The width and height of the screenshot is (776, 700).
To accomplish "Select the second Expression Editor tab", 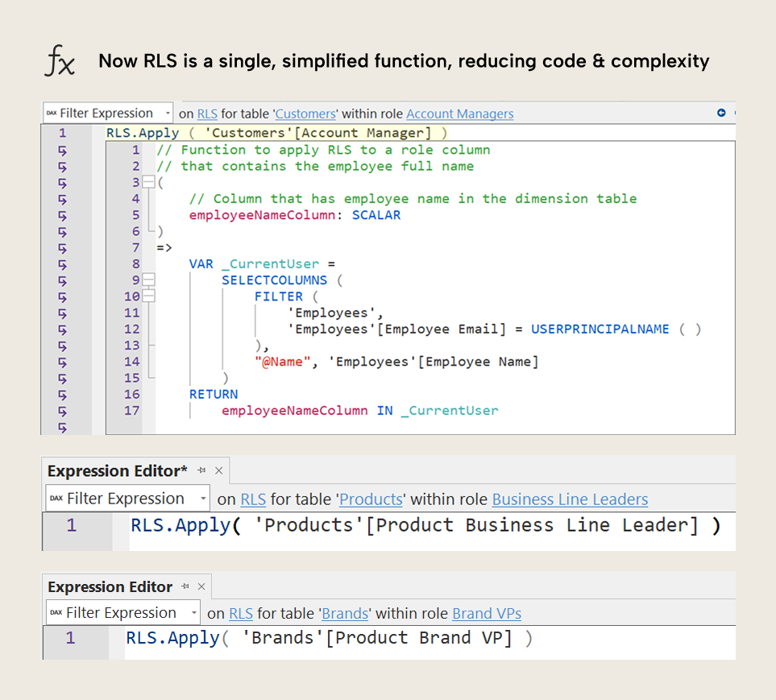I will click(x=109, y=586).
